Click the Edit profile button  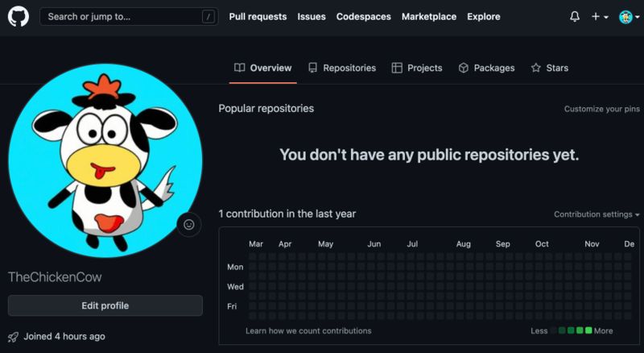coord(105,305)
